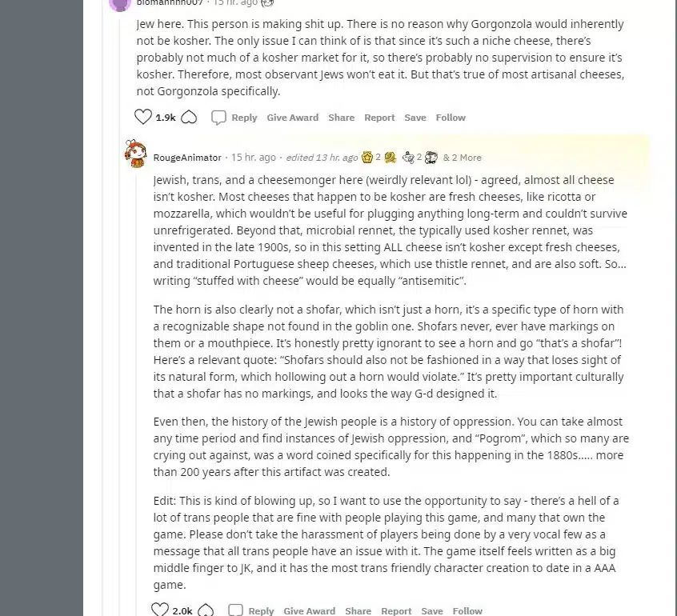This screenshot has height=616, width=677.
Task: Click the fourth award icon before '& 2 More'
Action: [x=431, y=157]
